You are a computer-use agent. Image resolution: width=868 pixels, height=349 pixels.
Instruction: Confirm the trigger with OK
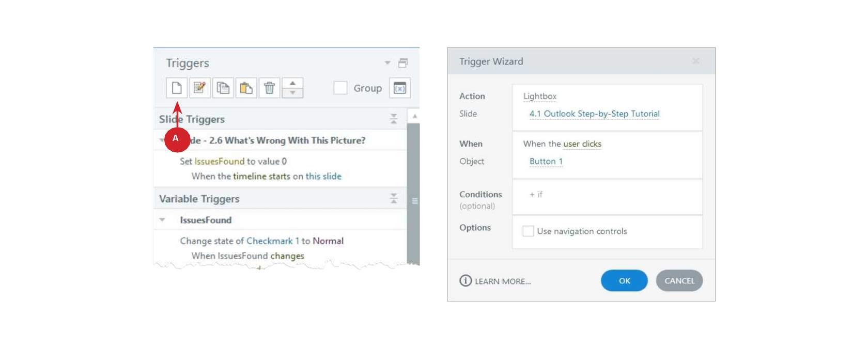tap(624, 280)
